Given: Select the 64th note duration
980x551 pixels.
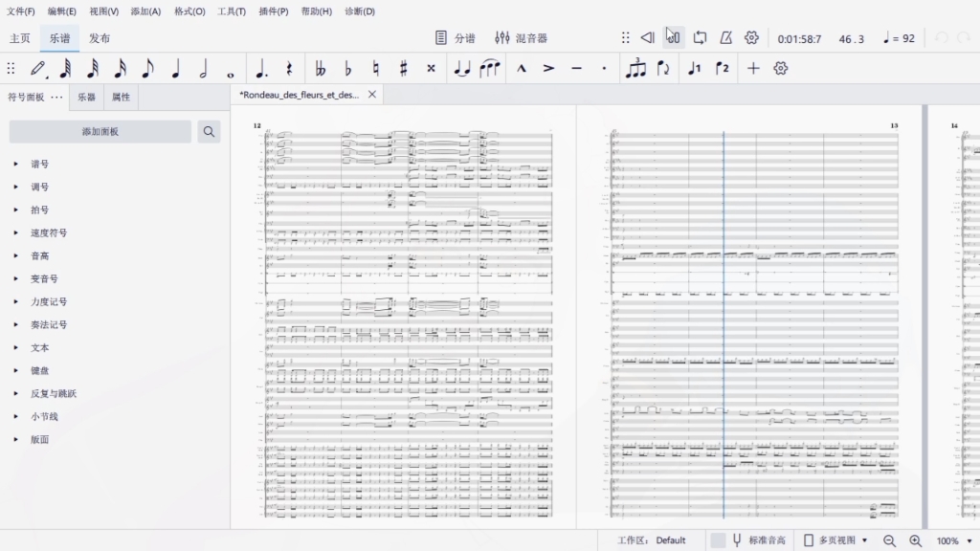Looking at the screenshot, I should coord(65,68).
